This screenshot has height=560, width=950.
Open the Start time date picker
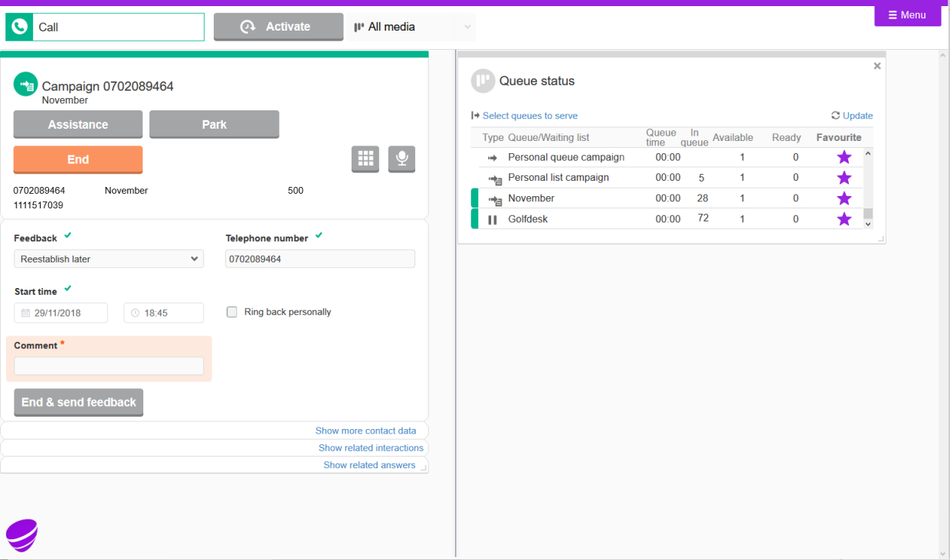click(61, 313)
